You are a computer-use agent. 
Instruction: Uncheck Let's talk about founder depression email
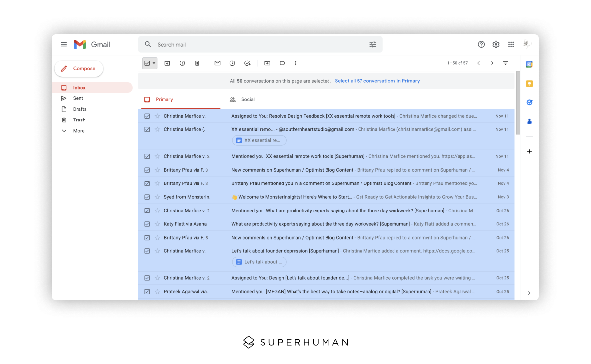coord(147,251)
